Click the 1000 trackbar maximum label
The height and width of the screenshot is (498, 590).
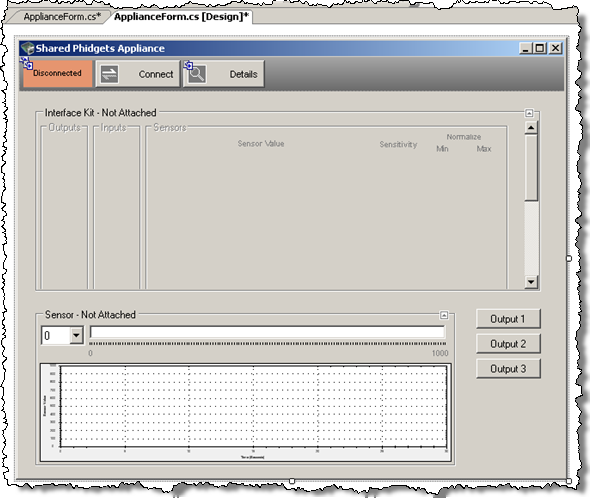(440, 353)
